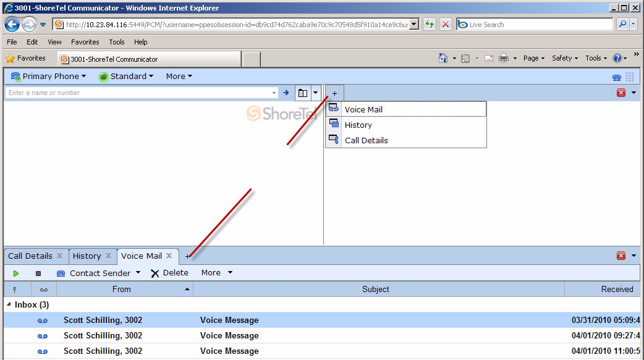Click the split panel layout icon

coord(303,93)
